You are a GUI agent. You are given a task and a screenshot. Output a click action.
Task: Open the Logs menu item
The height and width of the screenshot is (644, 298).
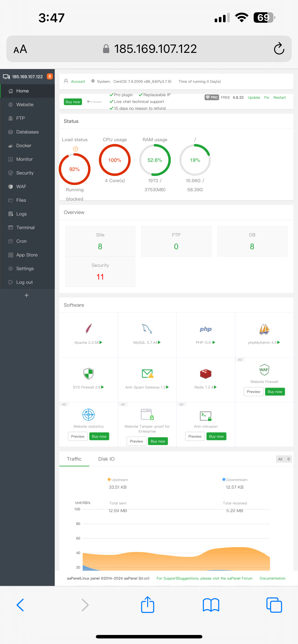pos(28,214)
